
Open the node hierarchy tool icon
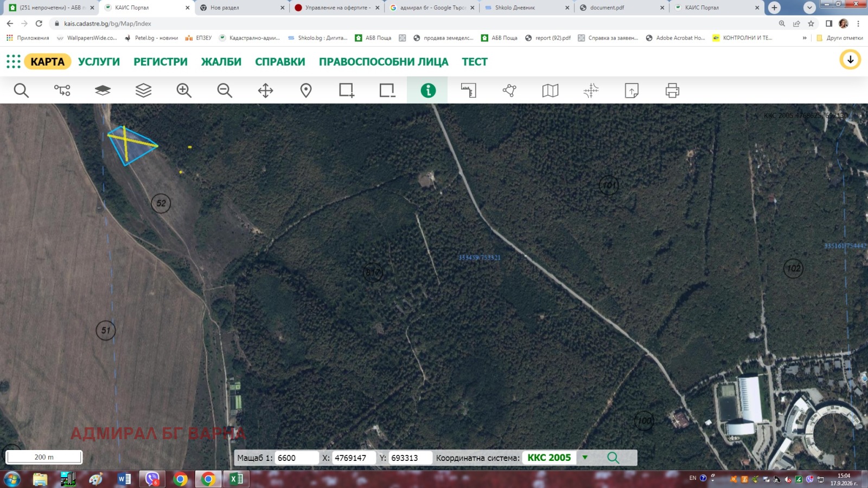click(62, 90)
